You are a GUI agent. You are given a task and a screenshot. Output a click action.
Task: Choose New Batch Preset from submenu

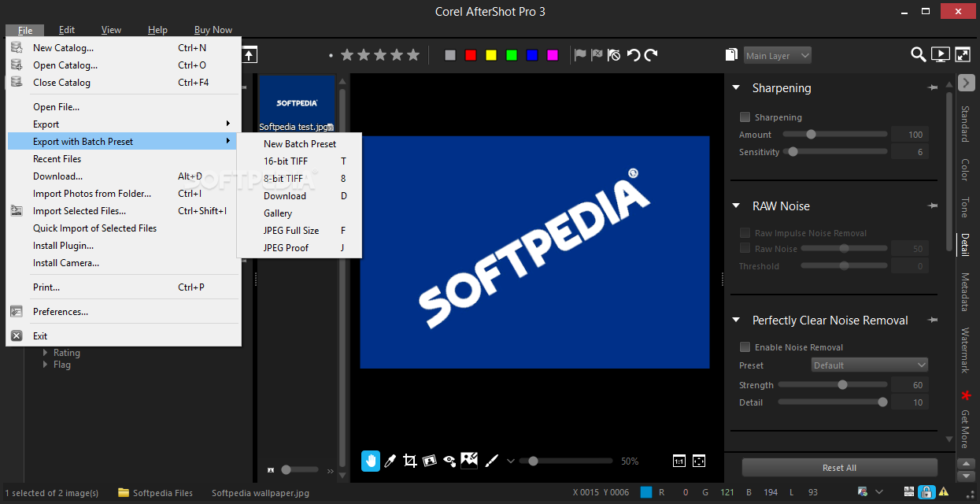(299, 143)
